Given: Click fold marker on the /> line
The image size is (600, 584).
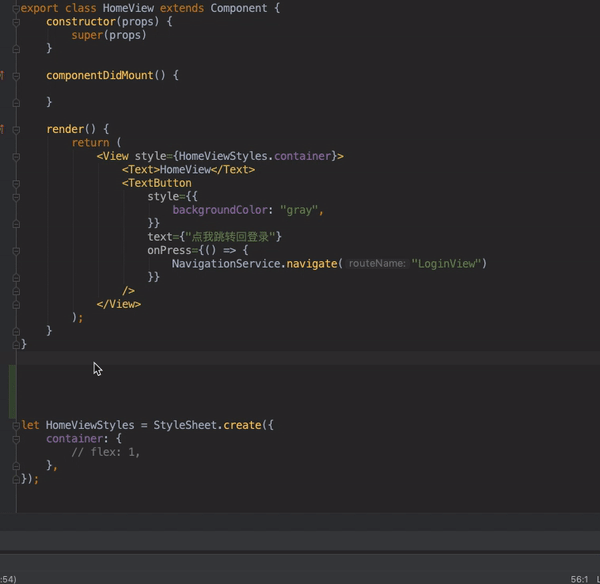Looking at the screenshot, I should tap(16, 291).
